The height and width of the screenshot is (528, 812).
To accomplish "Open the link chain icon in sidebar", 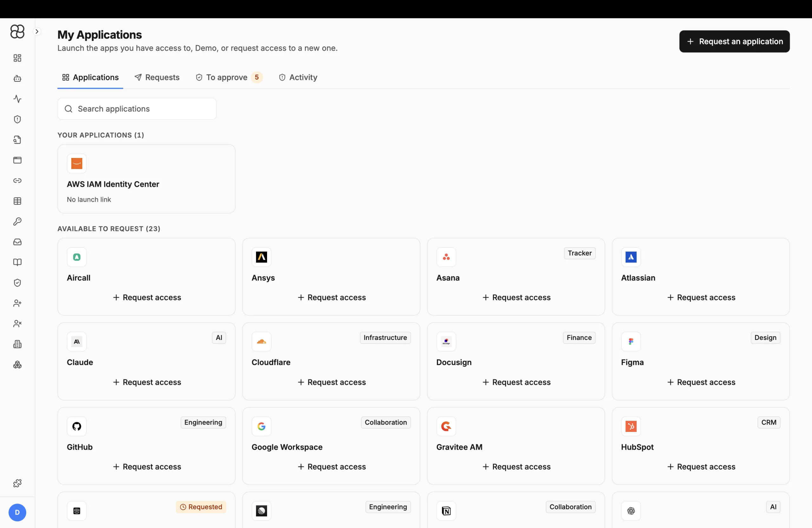I will 17,180.
